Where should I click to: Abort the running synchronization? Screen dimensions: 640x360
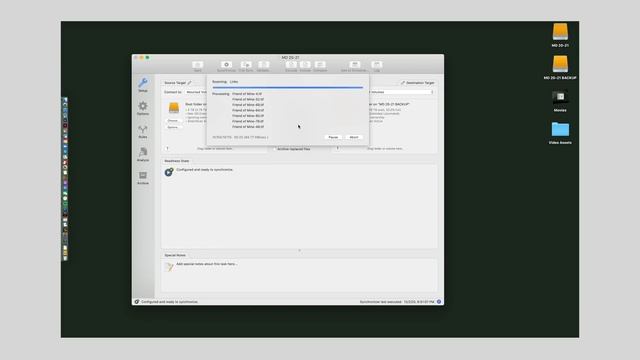(x=354, y=137)
